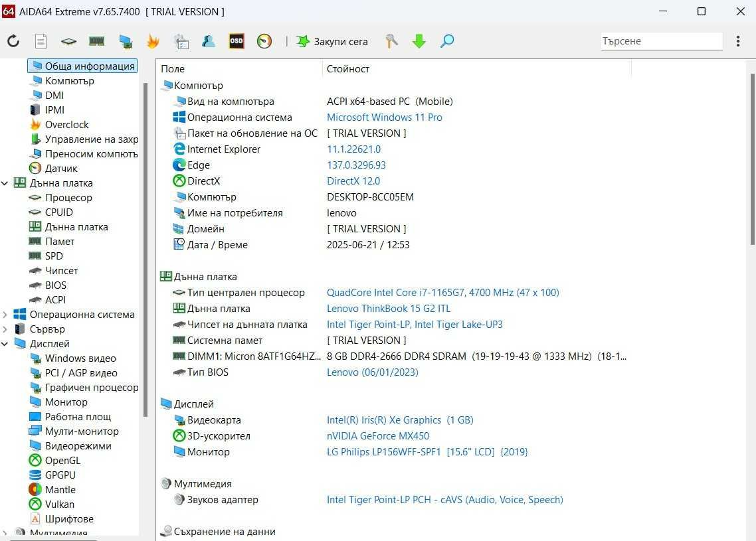Select the Име на потребителя row
Viewport: 756px width, 541px height.
point(264,213)
